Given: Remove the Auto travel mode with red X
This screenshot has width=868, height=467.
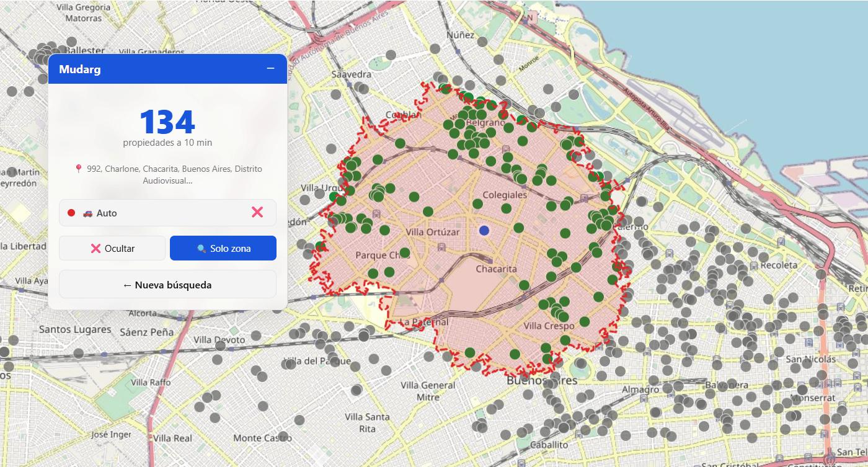Looking at the screenshot, I should pos(257,213).
